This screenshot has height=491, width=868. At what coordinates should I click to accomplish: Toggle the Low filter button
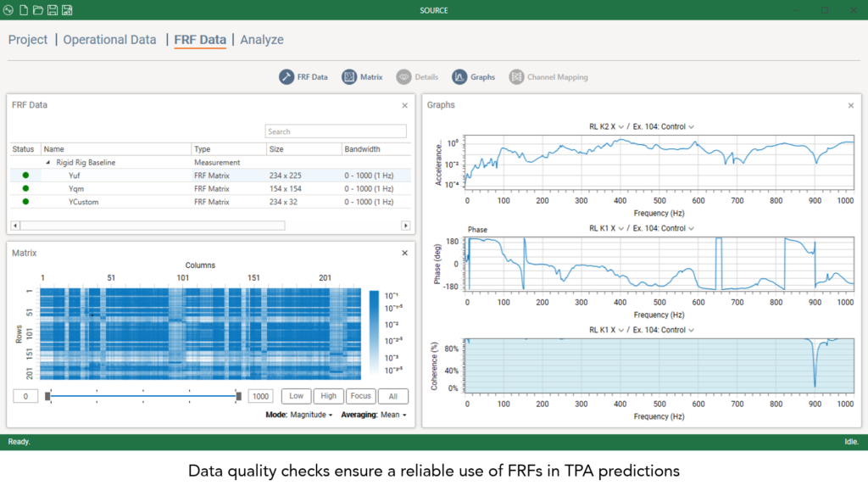click(x=295, y=396)
